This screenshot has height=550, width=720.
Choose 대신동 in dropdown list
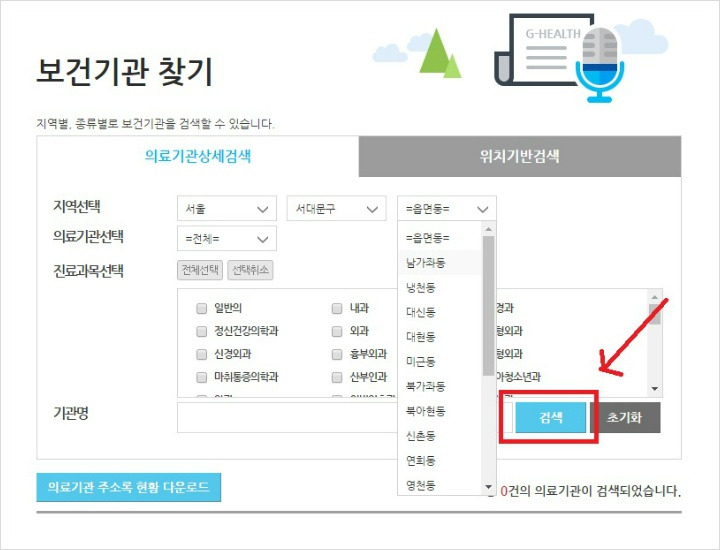[440, 312]
